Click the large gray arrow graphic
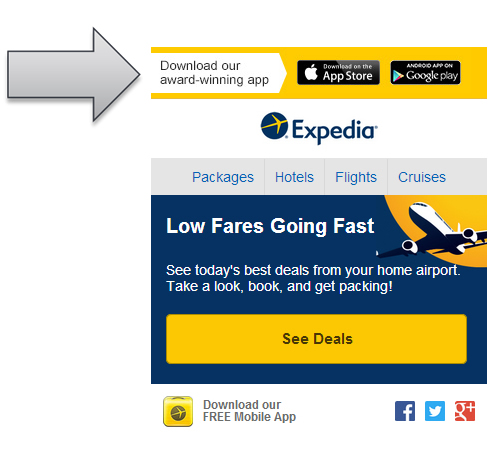Viewport: 500px width, 462px height. (x=74, y=75)
